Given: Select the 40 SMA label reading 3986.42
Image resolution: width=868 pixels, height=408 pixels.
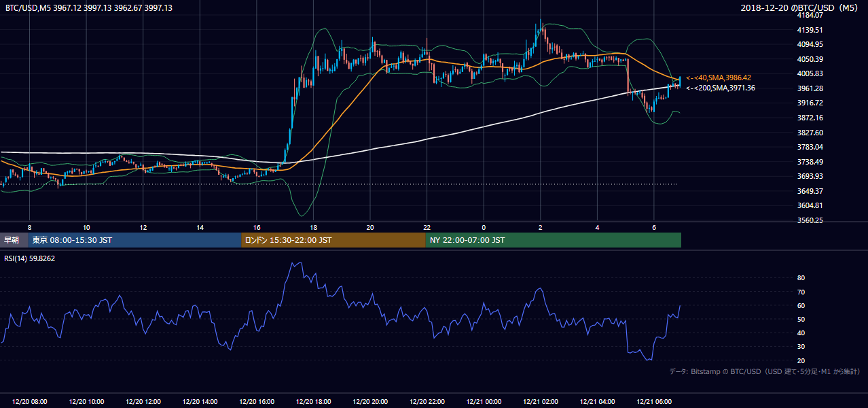Looking at the screenshot, I should [x=718, y=78].
